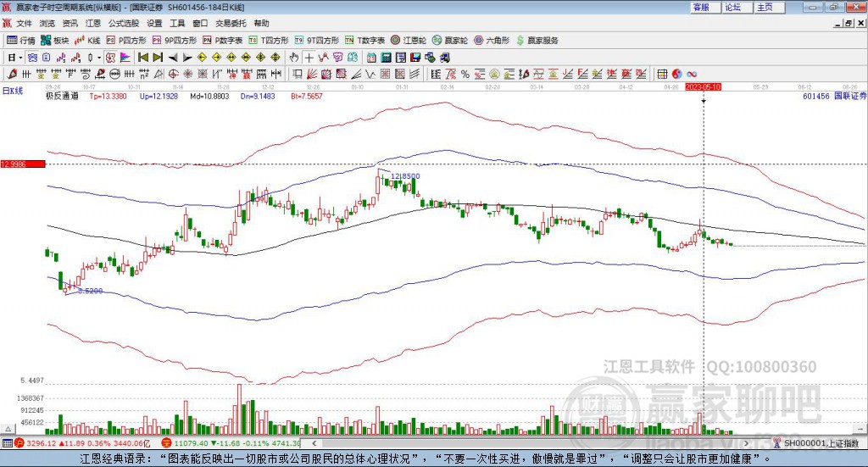Click the 日K线 label

[x=12, y=91]
